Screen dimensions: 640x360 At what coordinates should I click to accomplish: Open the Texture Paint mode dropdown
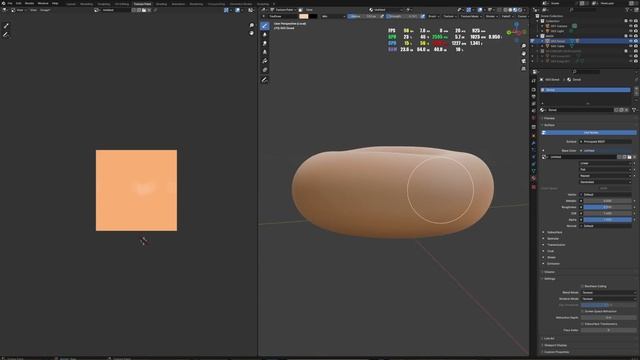tap(283, 10)
